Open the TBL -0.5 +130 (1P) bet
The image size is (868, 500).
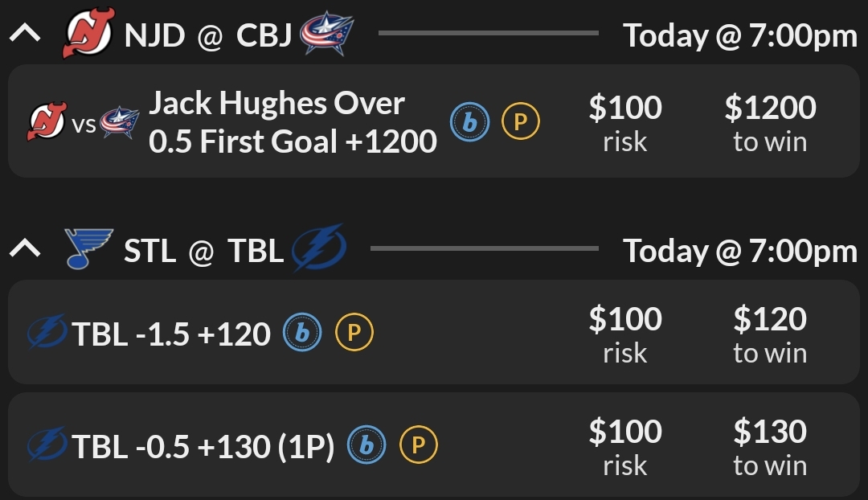pos(203,446)
